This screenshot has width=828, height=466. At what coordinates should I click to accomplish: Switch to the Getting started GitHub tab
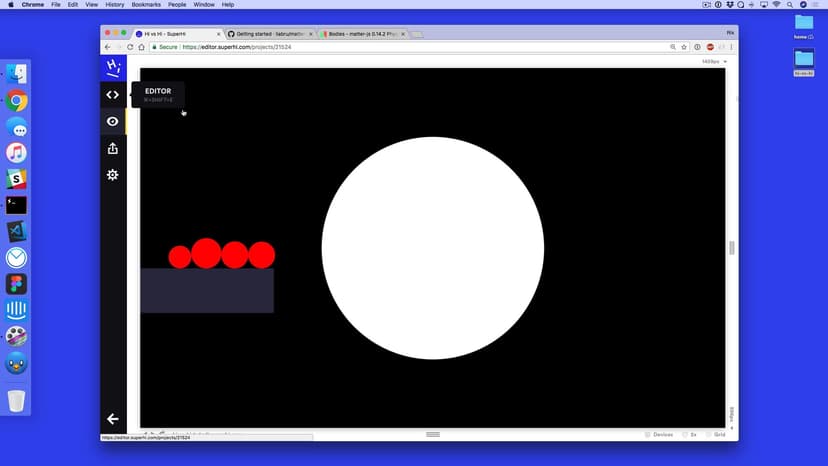[x=267, y=33]
